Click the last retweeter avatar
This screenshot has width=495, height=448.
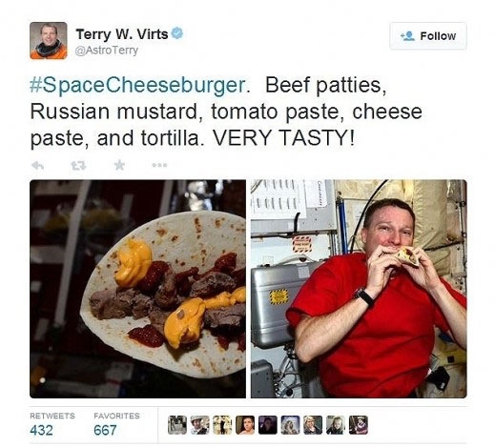[359, 425]
